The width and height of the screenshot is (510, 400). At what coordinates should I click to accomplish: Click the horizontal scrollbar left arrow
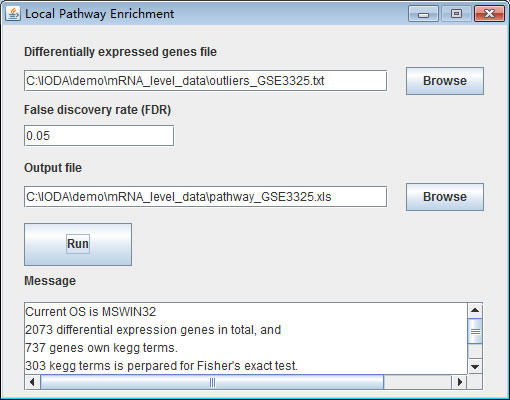click(x=32, y=382)
